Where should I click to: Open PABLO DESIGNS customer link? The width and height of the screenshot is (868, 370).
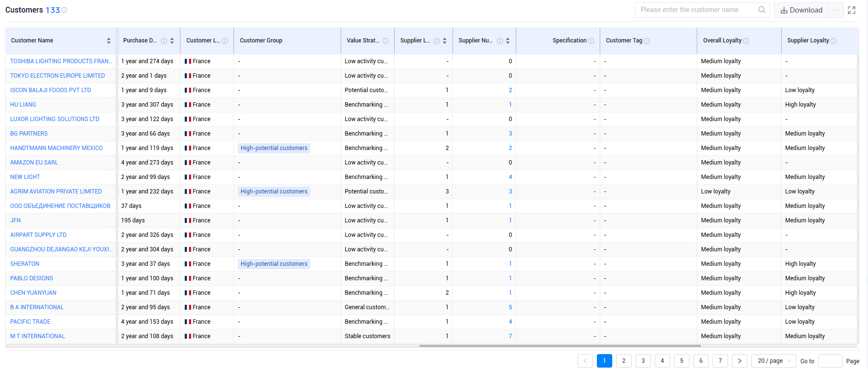pos(31,278)
